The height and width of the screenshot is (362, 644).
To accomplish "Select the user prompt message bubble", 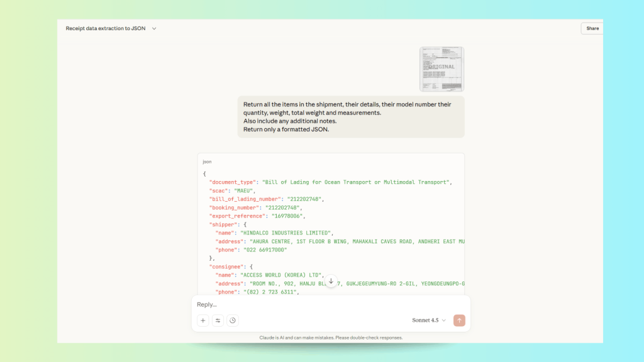I will [351, 117].
